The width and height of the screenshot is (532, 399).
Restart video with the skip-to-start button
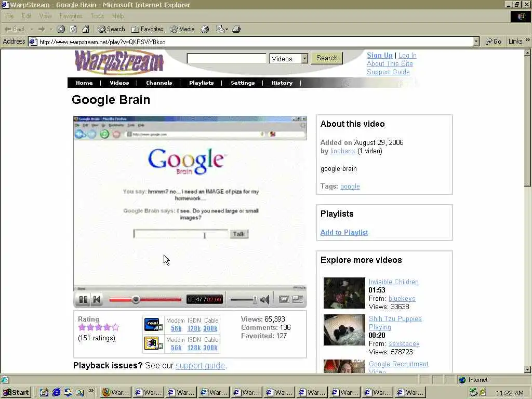pyautogui.click(x=97, y=299)
